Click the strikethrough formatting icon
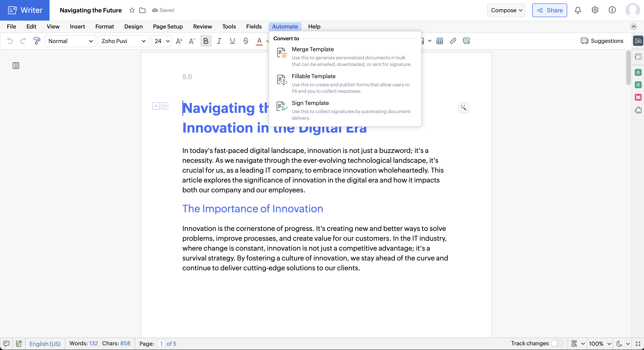The width and height of the screenshot is (644, 350). click(245, 41)
